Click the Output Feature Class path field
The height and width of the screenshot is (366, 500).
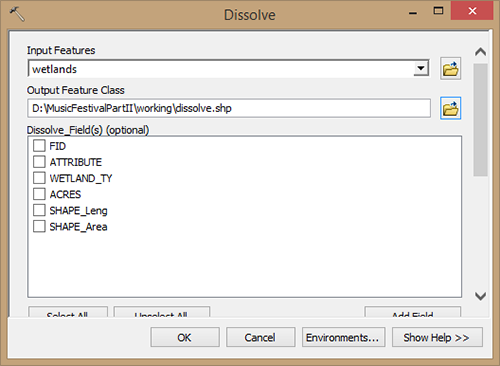(x=229, y=108)
